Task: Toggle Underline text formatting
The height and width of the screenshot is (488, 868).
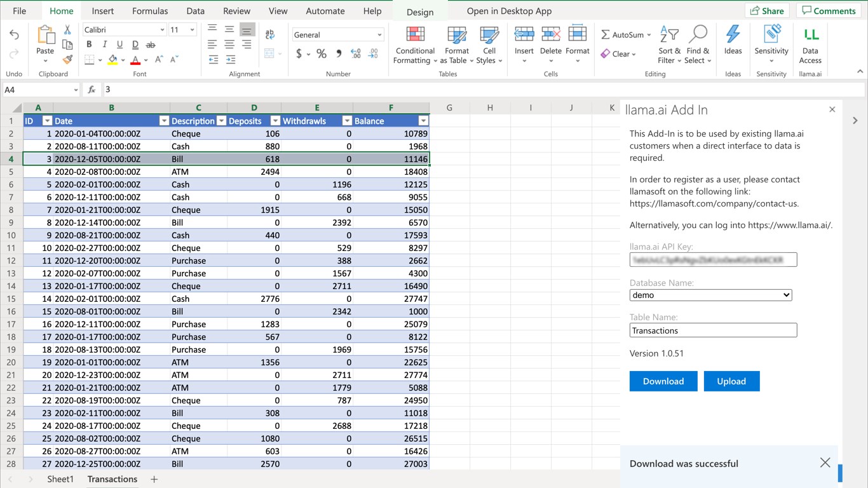Action: click(119, 44)
